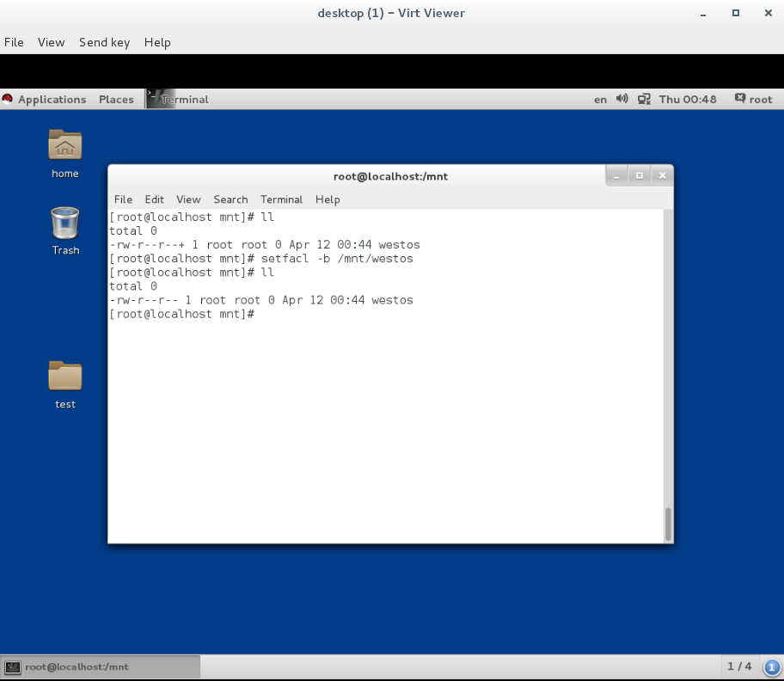Maximize the root@localhost:/mnt terminal window
Image resolution: width=784 pixels, height=681 pixels.
[639, 175]
